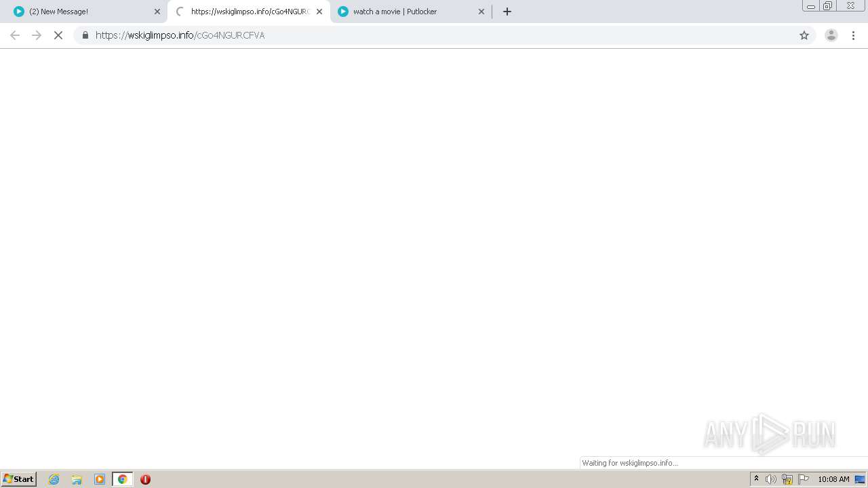Minimize the Chrome window
This screenshot has width=868, height=488.
point(810,6)
